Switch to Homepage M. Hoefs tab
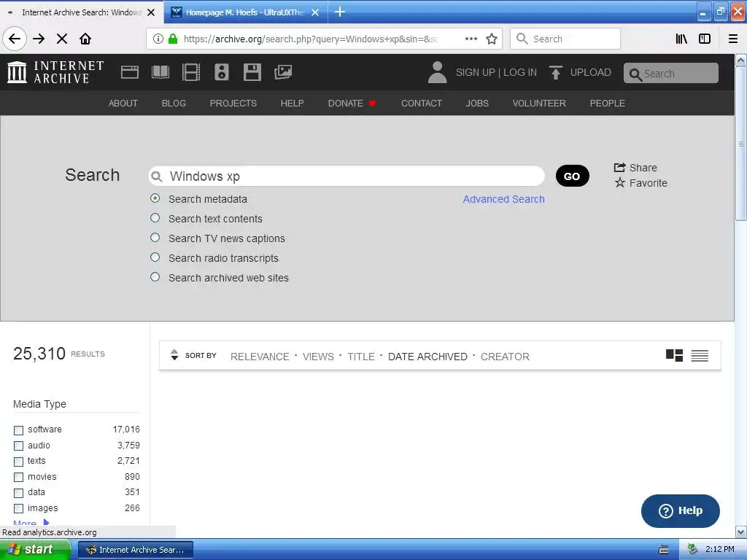This screenshot has height=560, width=747. click(x=245, y=12)
